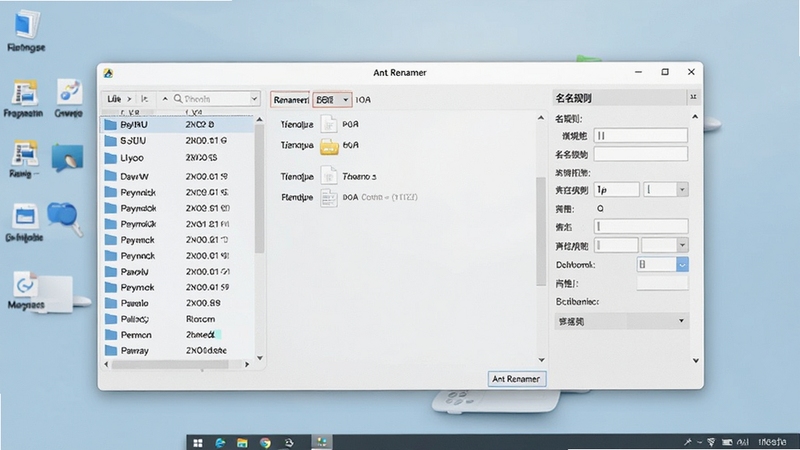Click the folder list horizontal scrollbar
This screenshot has height=450, width=800.
(170, 364)
